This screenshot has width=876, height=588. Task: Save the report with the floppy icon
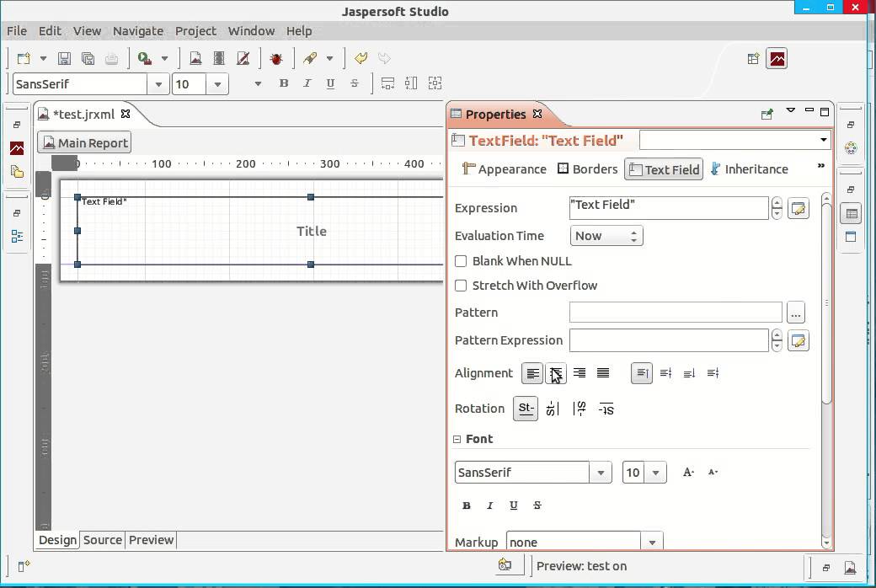click(x=64, y=58)
